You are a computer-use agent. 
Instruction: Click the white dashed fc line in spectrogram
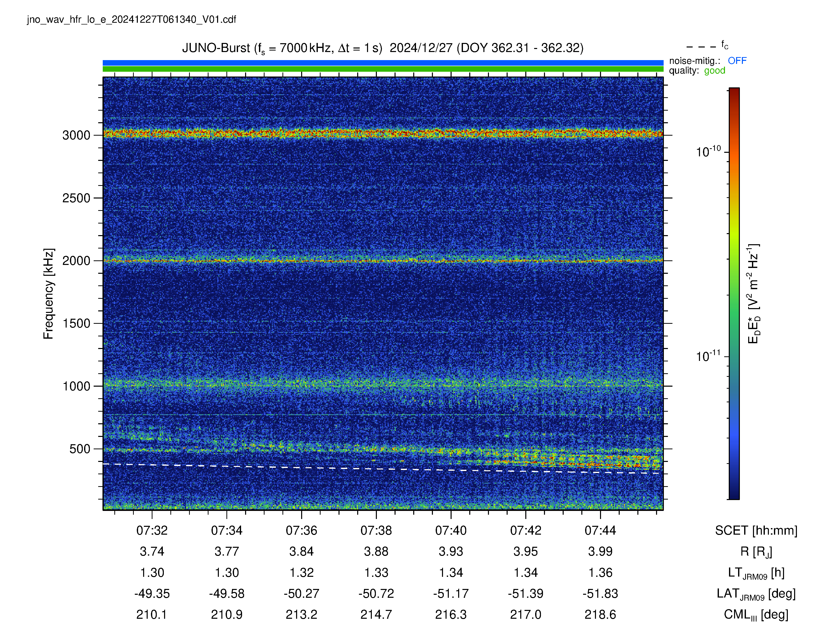pos(383,468)
